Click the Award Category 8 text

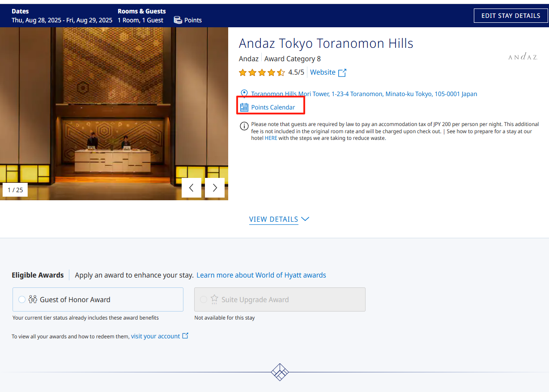point(293,59)
